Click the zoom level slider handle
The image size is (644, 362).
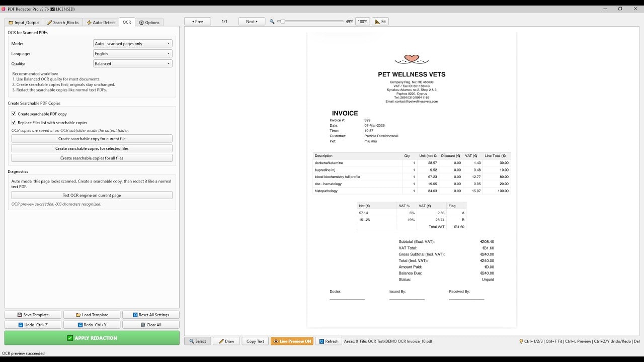point(283,22)
